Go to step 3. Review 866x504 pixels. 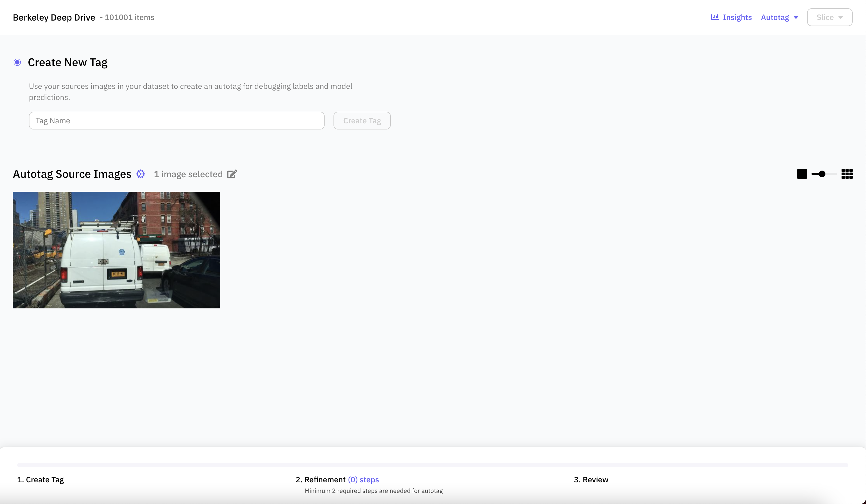tap(591, 480)
